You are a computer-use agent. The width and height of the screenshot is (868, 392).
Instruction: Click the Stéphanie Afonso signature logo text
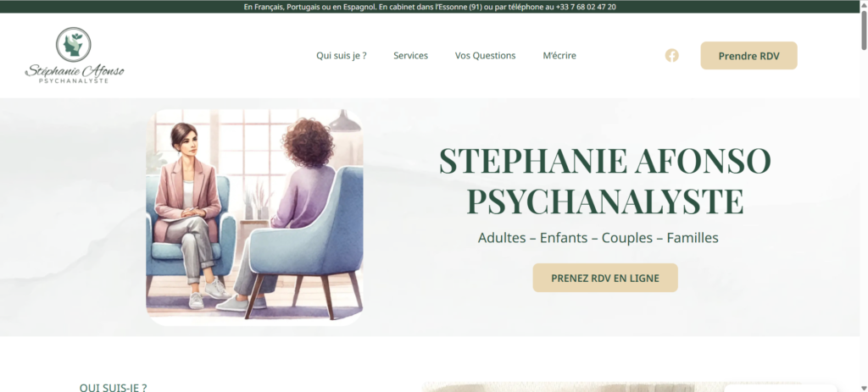tap(75, 71)
